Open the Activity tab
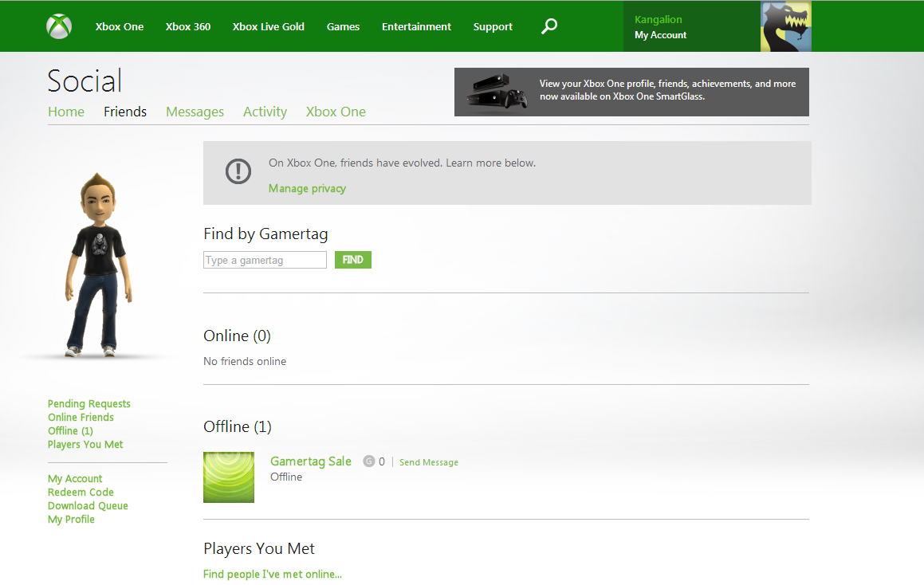Screen dimensions: 924x585 265,112
